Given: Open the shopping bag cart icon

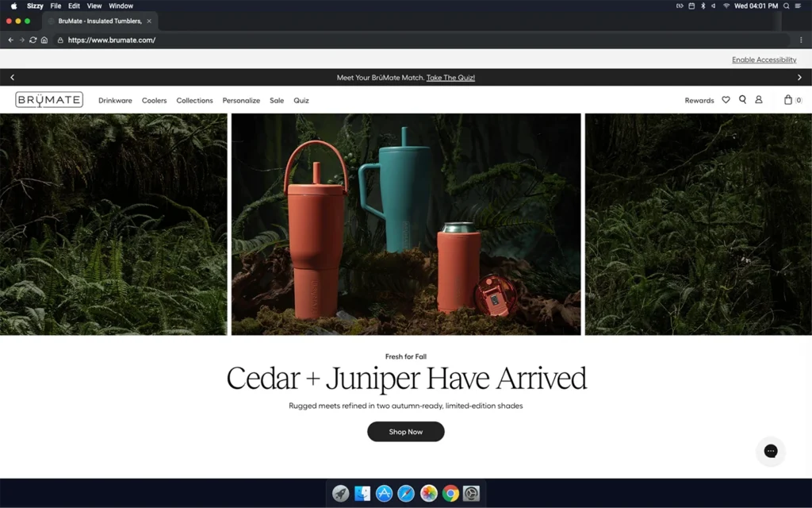Looking at the screenshot, I should [x=789, y=100].
